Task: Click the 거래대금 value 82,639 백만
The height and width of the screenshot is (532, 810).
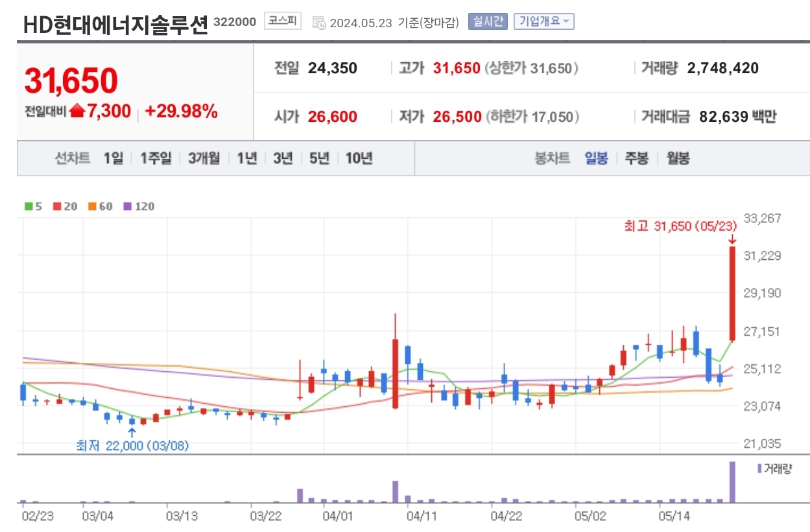Action: click(x=738, y=117)
